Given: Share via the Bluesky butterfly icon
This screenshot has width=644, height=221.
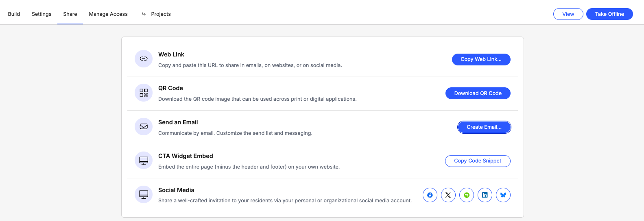Looking at the screenshot, I should coord(503,195).
